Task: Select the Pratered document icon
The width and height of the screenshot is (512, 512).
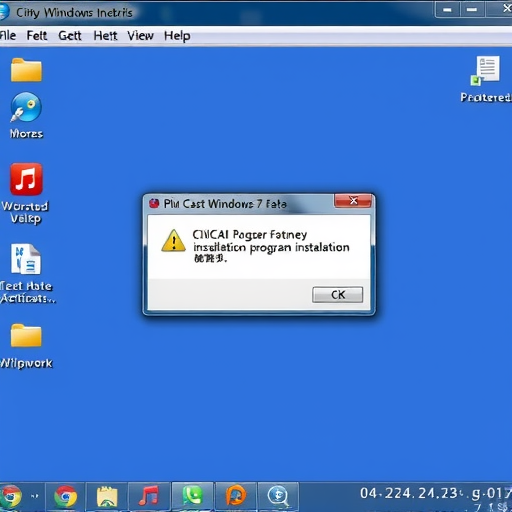Action: 486,71
